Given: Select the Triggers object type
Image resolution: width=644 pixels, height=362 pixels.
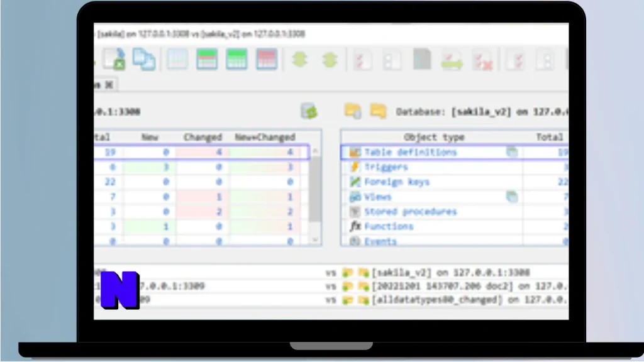Looking at the screenshot, I should (x=386, y=167).
